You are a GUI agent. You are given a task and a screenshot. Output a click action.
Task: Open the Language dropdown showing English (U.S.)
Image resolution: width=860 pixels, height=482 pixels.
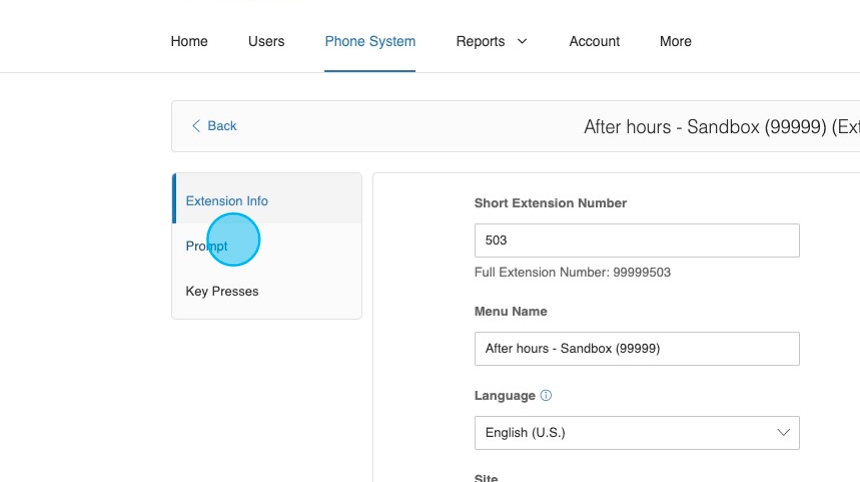click(636, 433)
